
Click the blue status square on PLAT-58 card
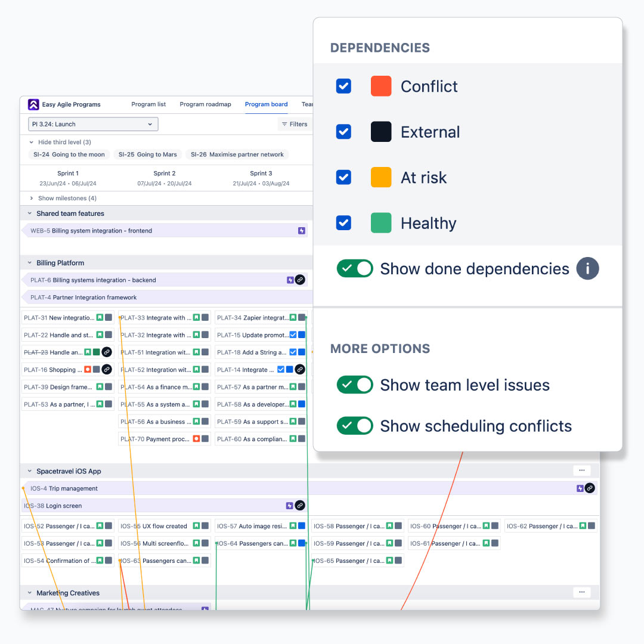click(x=302, y=404)
